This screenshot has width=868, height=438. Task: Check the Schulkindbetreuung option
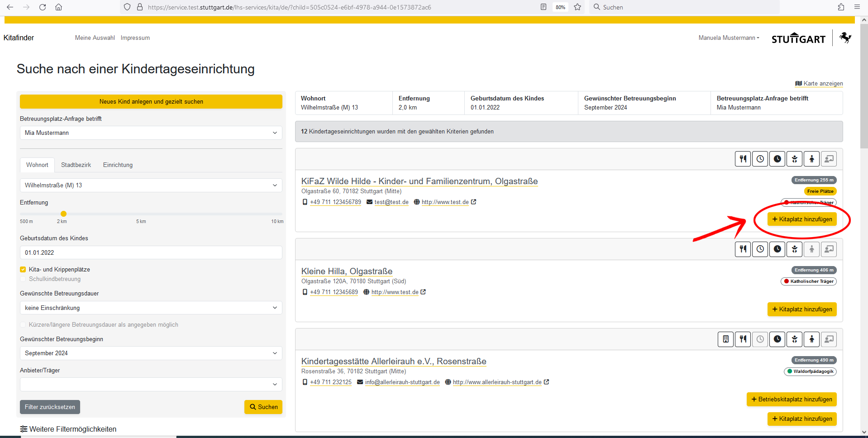(23, 279)
